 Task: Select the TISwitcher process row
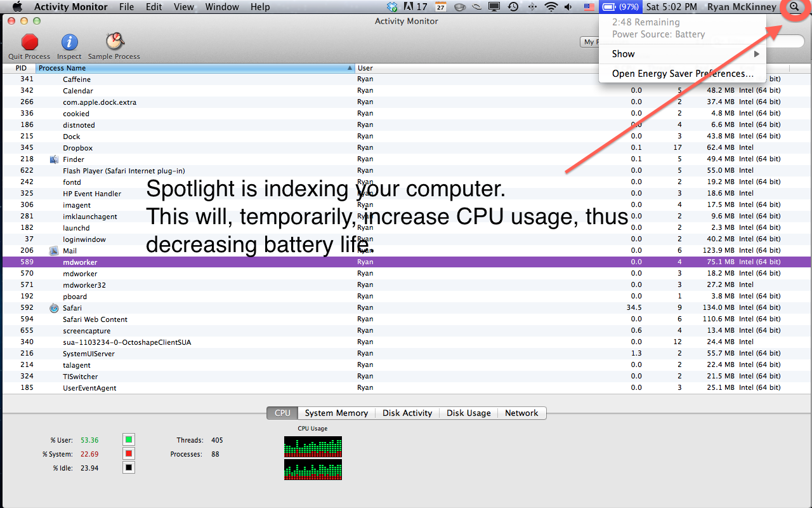tap(406, 376)
